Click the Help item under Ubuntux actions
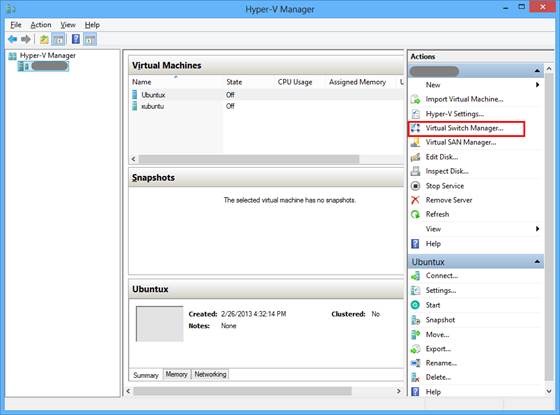Screen dimensions: 560x415 click(x=433, y=392)
